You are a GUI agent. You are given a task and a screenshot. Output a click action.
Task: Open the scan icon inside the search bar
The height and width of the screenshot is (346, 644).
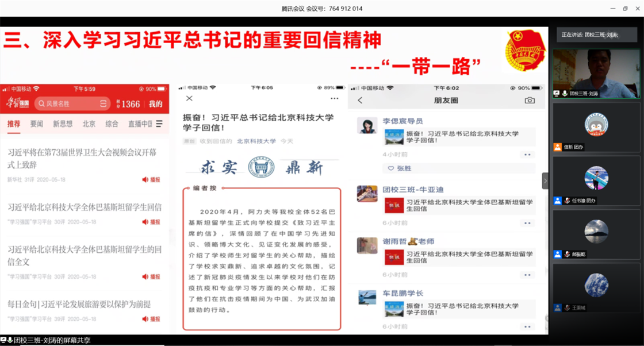(103, 104)
